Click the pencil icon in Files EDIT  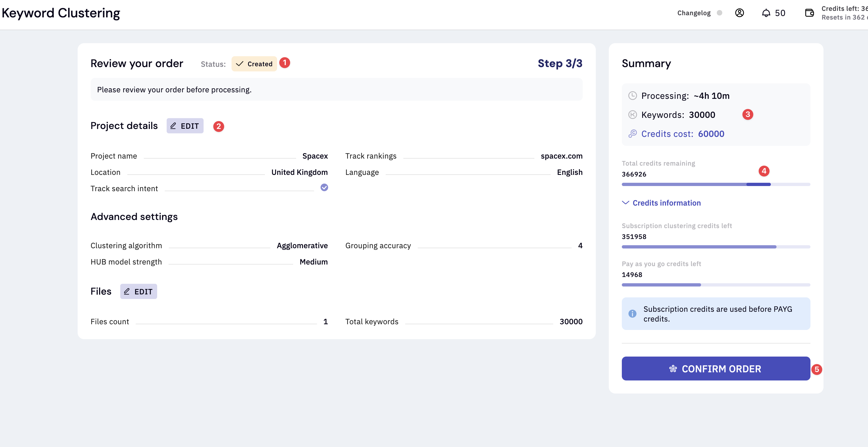click(127, 291)
